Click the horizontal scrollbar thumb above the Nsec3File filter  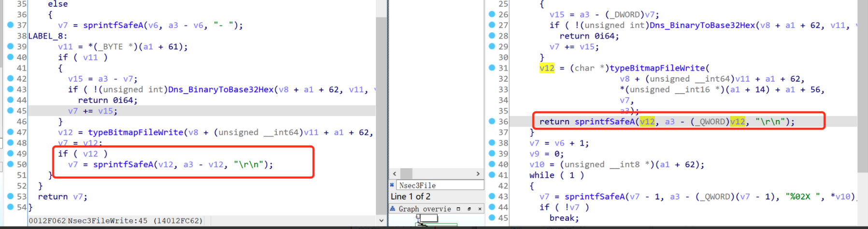[x=406, y=173]
